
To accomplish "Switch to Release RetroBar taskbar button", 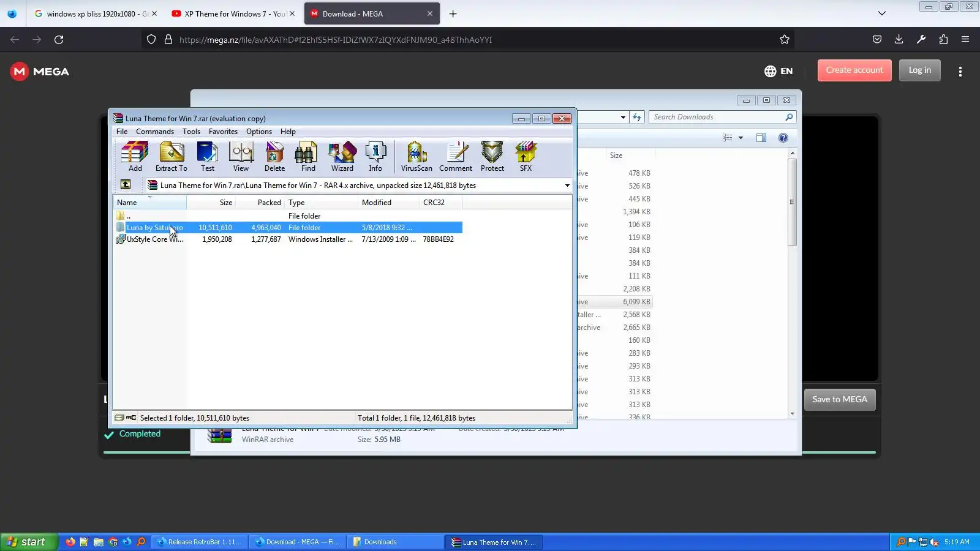I will (200, 542).
